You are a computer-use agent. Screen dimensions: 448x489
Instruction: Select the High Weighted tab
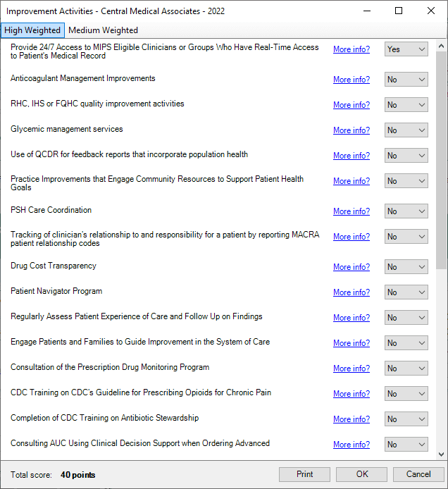(x=32, y=30)
